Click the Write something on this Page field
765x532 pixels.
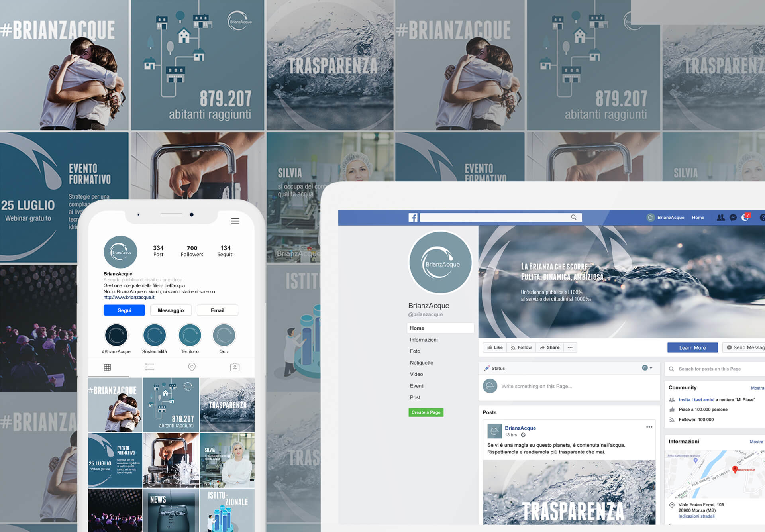[536, 386]
